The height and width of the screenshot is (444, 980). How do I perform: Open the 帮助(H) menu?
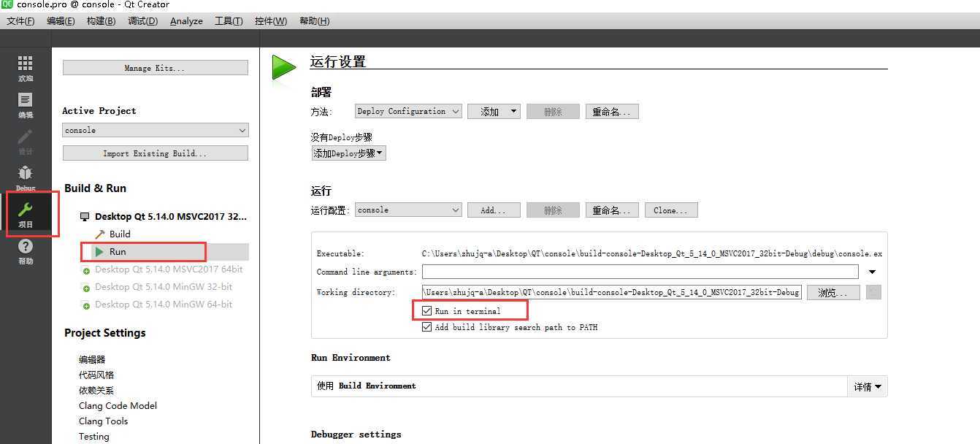click(x=314, y=20)
